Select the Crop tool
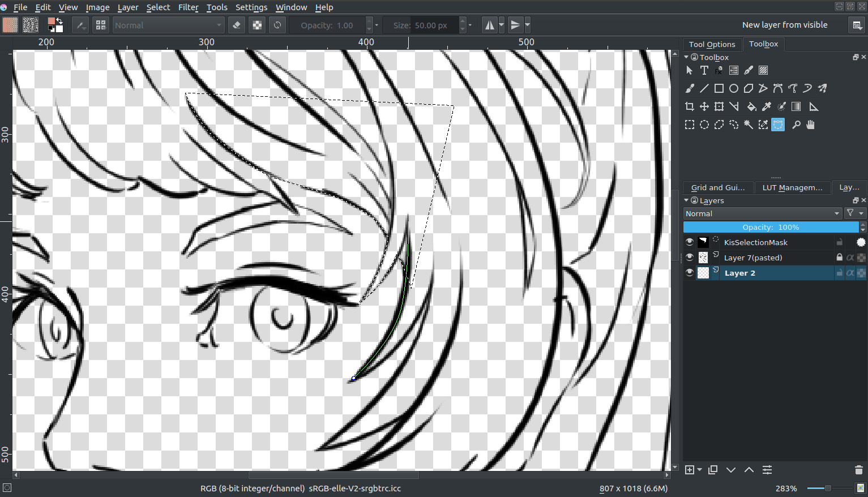 click(690, 106)
